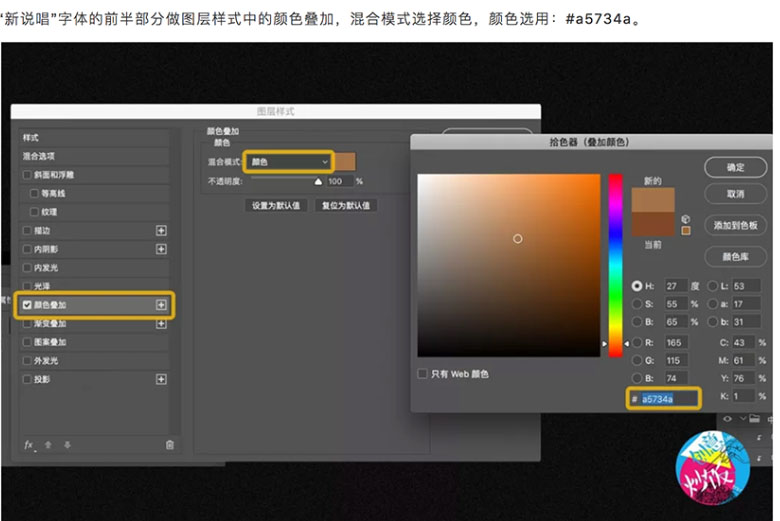Move effect up arrow icon

(48, 445)
